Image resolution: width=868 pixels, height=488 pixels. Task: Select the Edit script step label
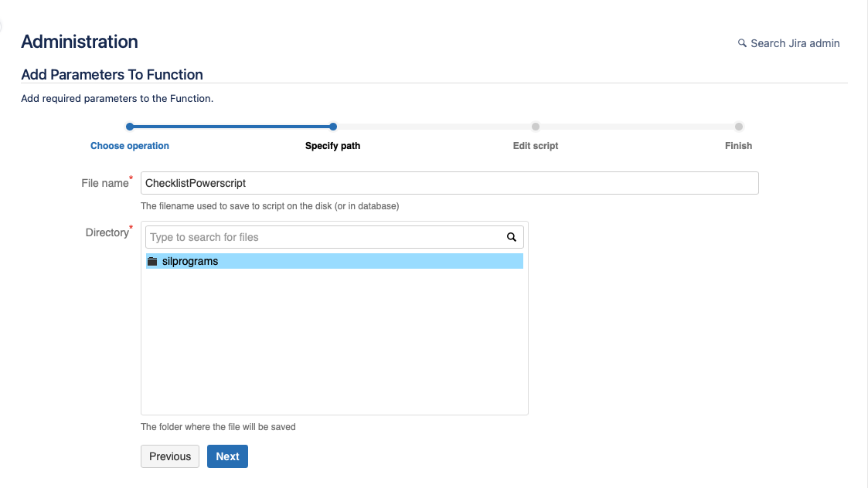tap(535, 145)
